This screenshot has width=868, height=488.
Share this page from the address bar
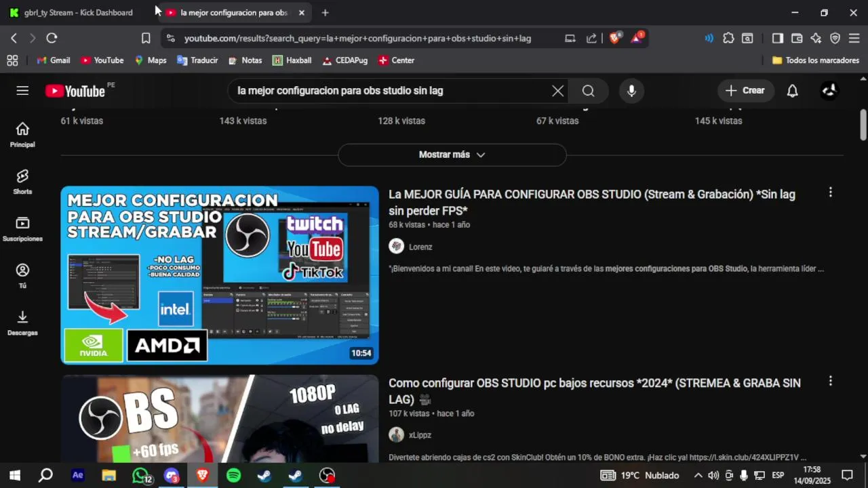[x=591, y=38]
